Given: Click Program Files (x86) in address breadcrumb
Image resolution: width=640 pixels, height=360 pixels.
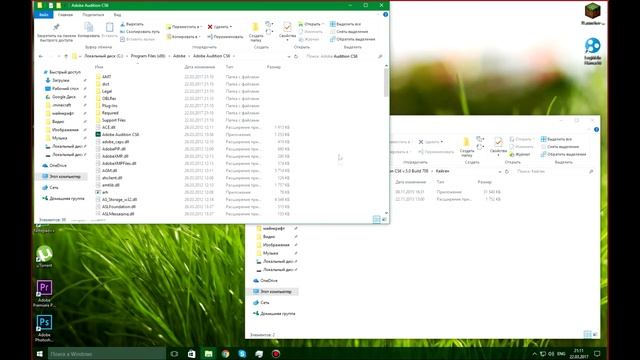Looking at the screenshot, I should [148, 56].
